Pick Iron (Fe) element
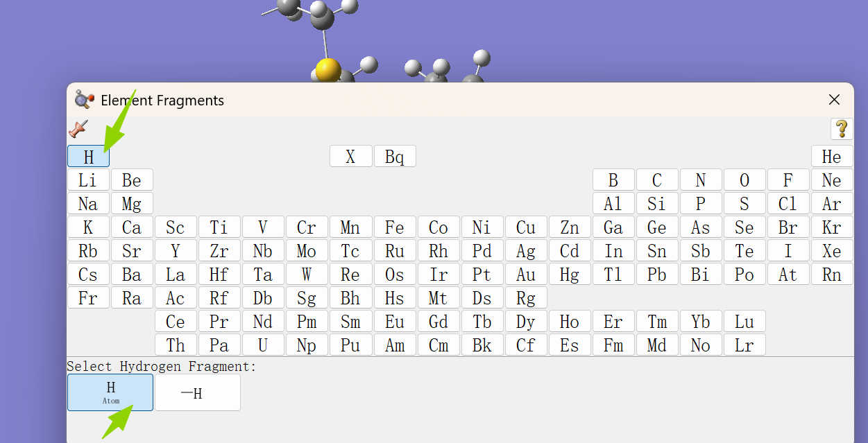Image resolution: width=868 pixels, height=443 pixels. 394,227
